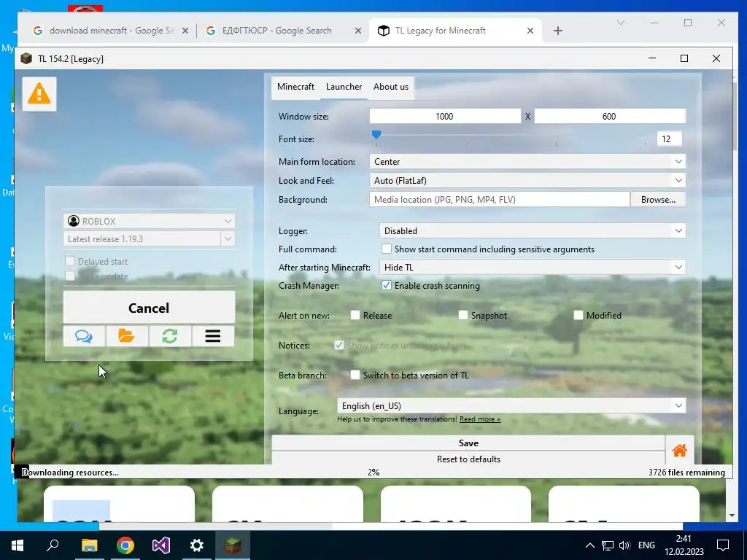This screenshot has height=560, width=747.
Task: Toggle Show start command checkbox
Action: 387,249
